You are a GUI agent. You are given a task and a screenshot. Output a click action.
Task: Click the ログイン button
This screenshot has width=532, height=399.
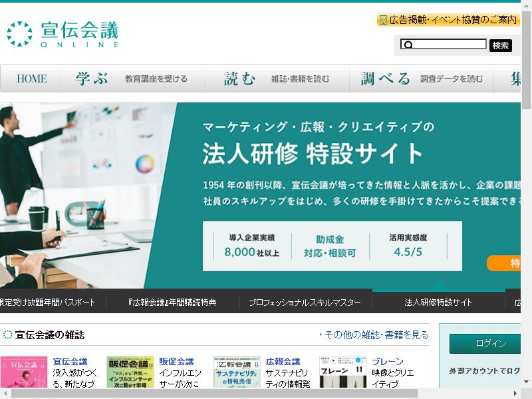point(485,343)
